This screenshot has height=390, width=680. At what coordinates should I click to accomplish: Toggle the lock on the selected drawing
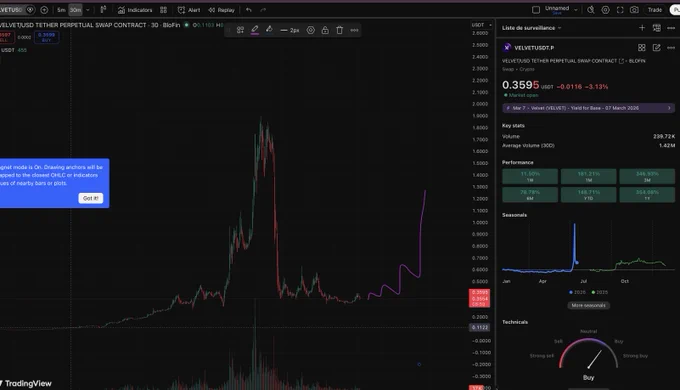325,30
